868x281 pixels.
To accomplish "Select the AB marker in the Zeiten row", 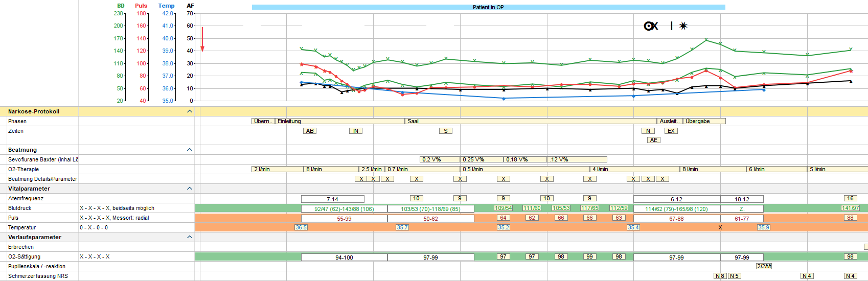I will (310, 131).
